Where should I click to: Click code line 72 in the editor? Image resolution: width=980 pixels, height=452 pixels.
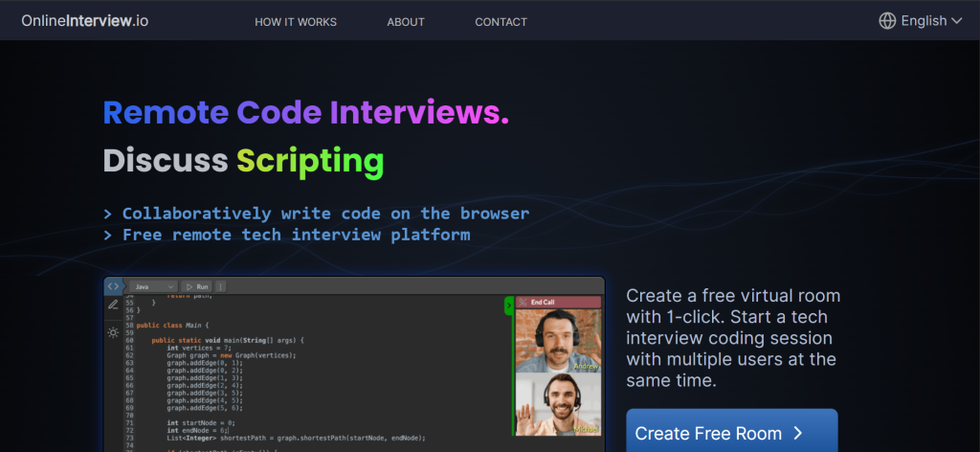(201, 430)
